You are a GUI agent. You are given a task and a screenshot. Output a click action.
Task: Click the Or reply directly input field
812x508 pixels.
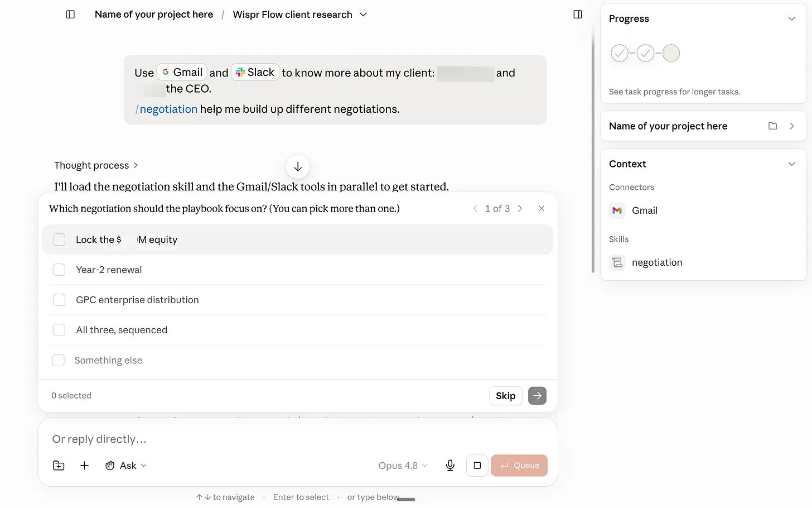tap(298, 439)
